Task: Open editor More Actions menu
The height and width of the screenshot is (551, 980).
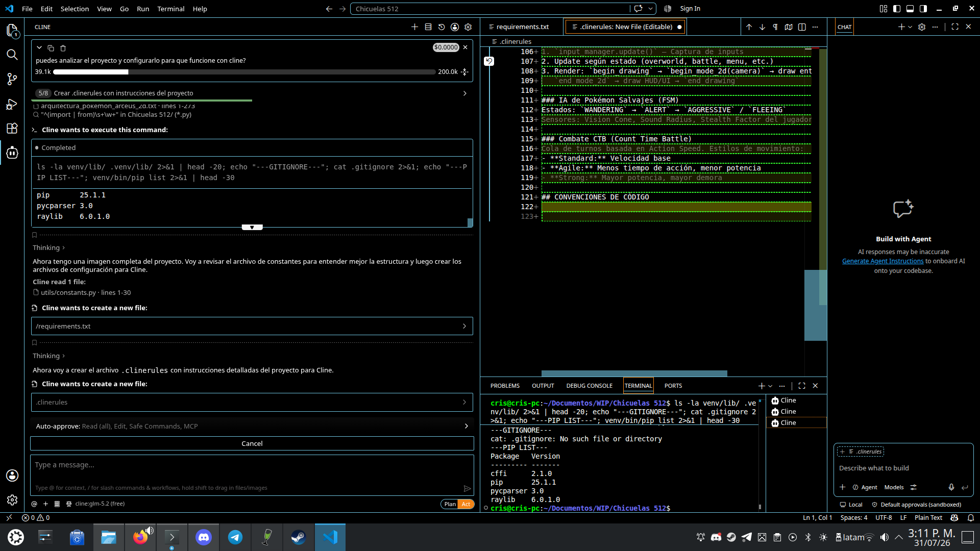Action: [815, 27]
